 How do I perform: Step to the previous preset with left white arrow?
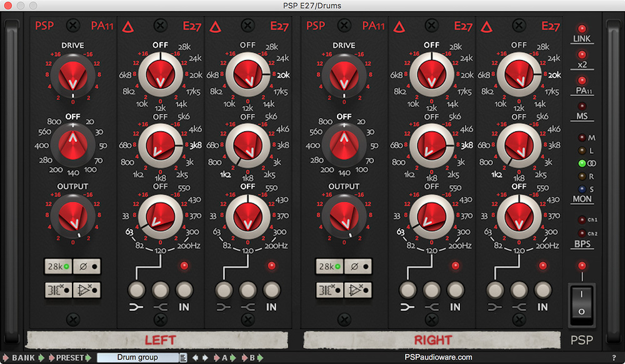pyautogui.click(x=195, y=358)
